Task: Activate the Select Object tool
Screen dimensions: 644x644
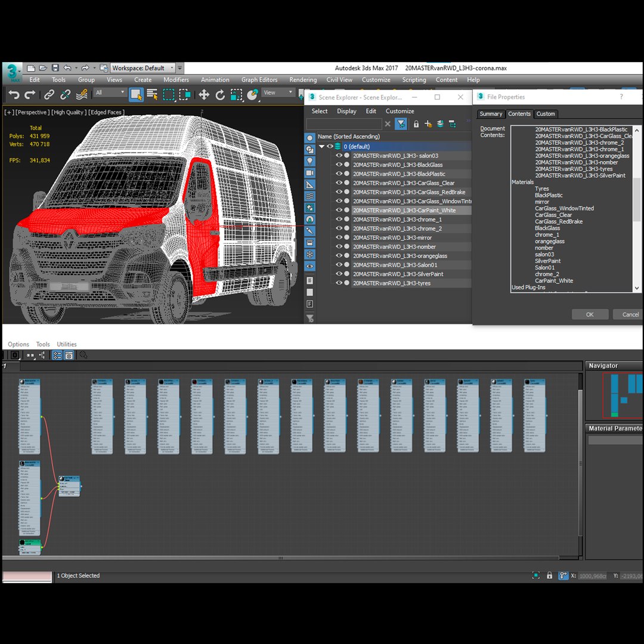Action: (x=136, y=94)
